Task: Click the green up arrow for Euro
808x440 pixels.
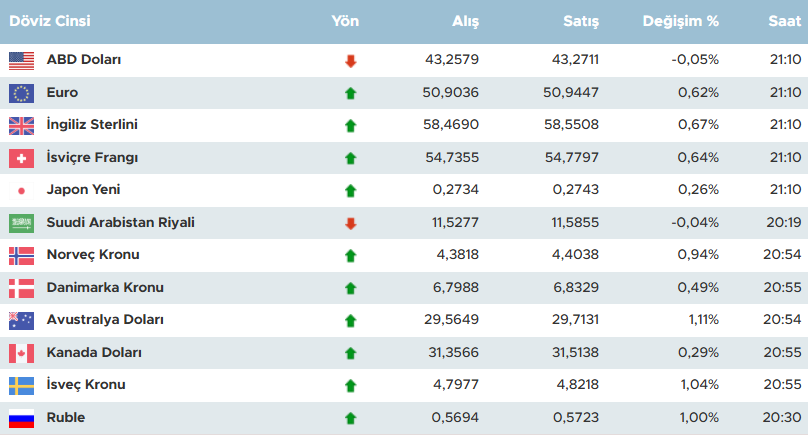Action: [x=350, y=93]
